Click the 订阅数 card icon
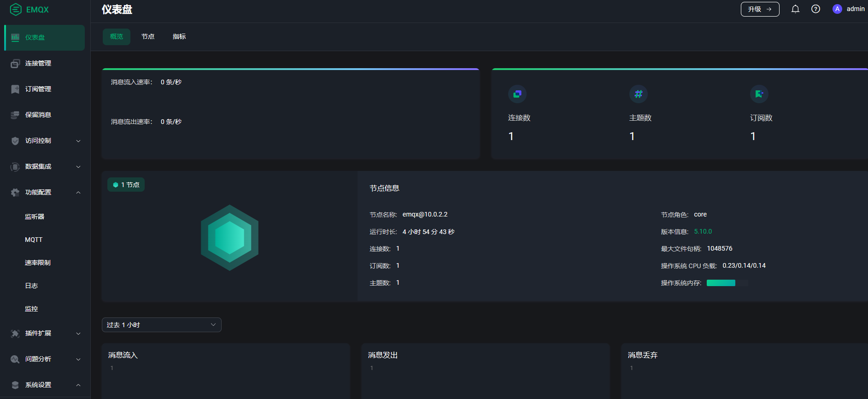This screenshot has height=399, width=868. (x=759, y=94)
